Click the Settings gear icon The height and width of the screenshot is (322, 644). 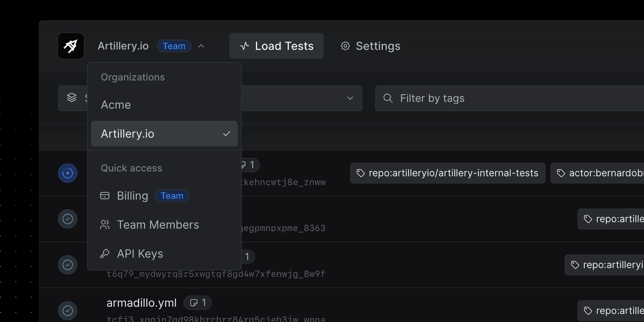click(345, 46)
